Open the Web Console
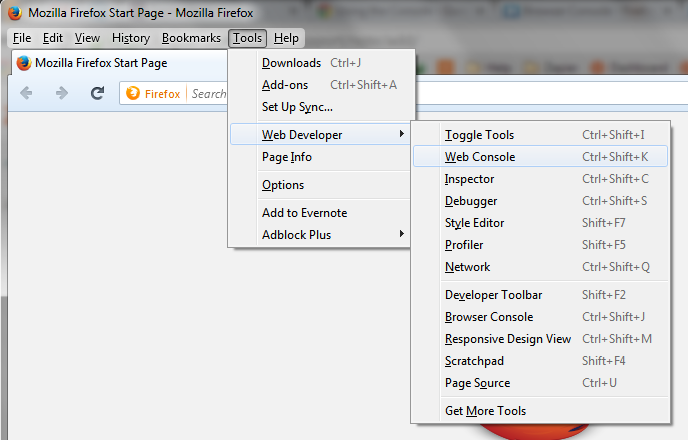Screen dimensions: 688x440 point(541,157)
